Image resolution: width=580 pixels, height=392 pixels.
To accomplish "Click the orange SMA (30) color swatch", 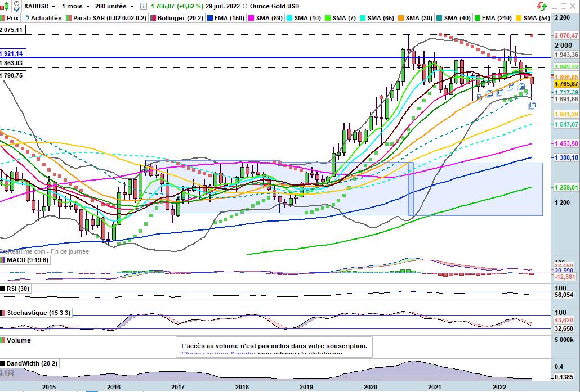I will pyautogui.click(x=400, y=18).
